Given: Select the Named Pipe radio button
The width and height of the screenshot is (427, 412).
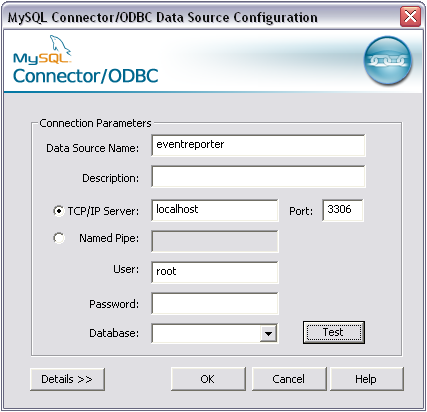Looking at the screenshot, I should click(59, 238).
